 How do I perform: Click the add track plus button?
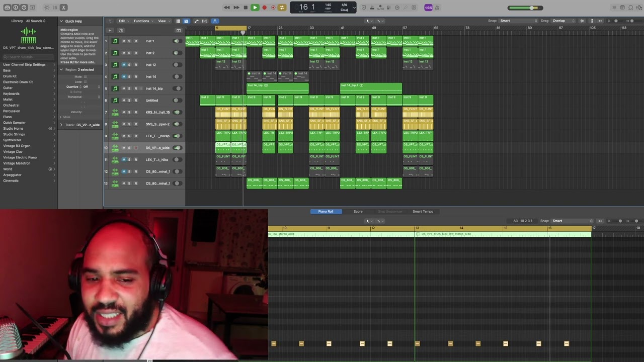tap(110, 30)
